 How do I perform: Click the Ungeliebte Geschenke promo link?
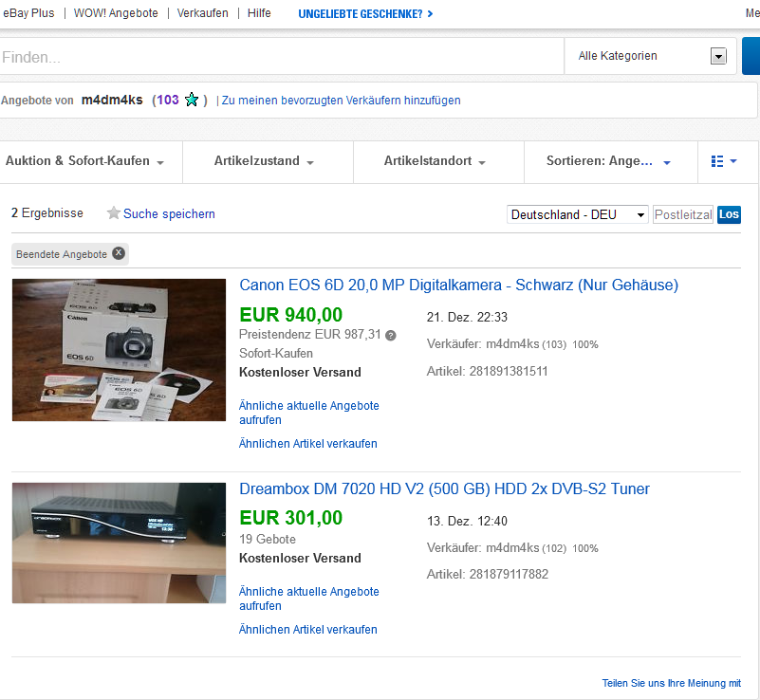(365, 13)
